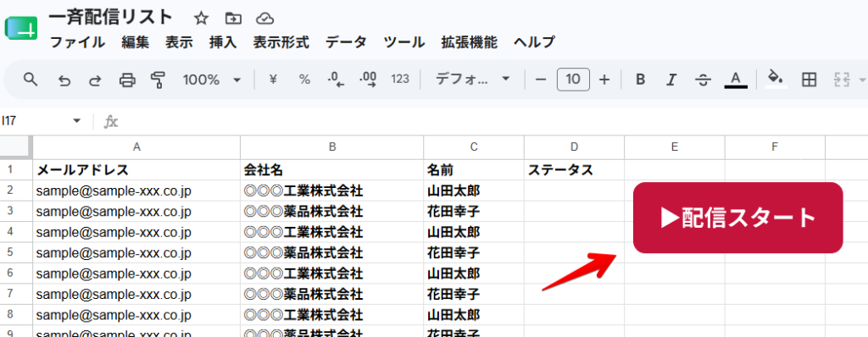
Task: Open the borders tool
Action: (x=810, y=80)
